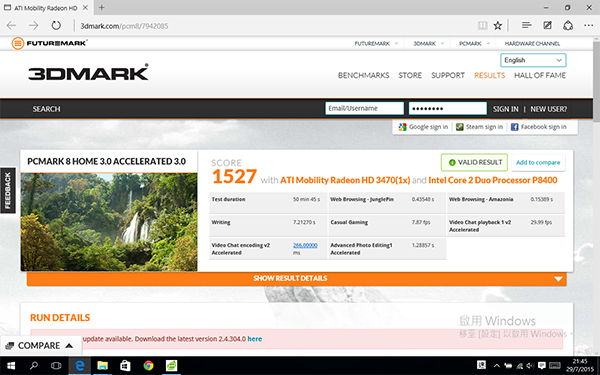Click the down arrow on result details bar
This screenshot has height=375, width=600.
tap(558, 279)
